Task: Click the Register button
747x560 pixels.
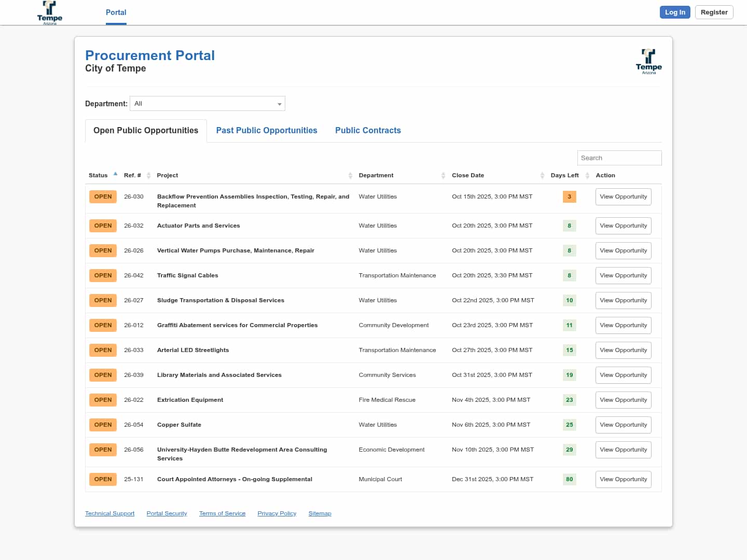Action: pos(714,12)
